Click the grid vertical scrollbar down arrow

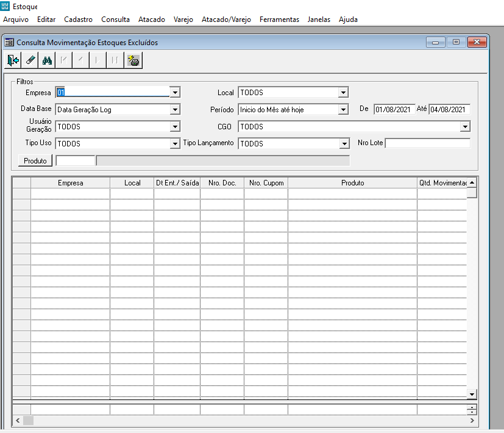pyautogui.click(x=472, y=394)
